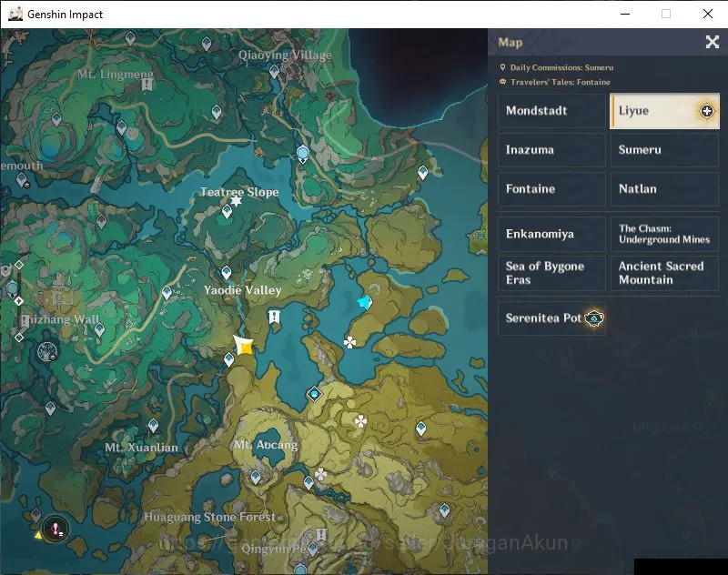Image resolution: width=728 pixels, height=575 pixels.
Task: Select Enkanomiya map area
Action: point(551,234)
